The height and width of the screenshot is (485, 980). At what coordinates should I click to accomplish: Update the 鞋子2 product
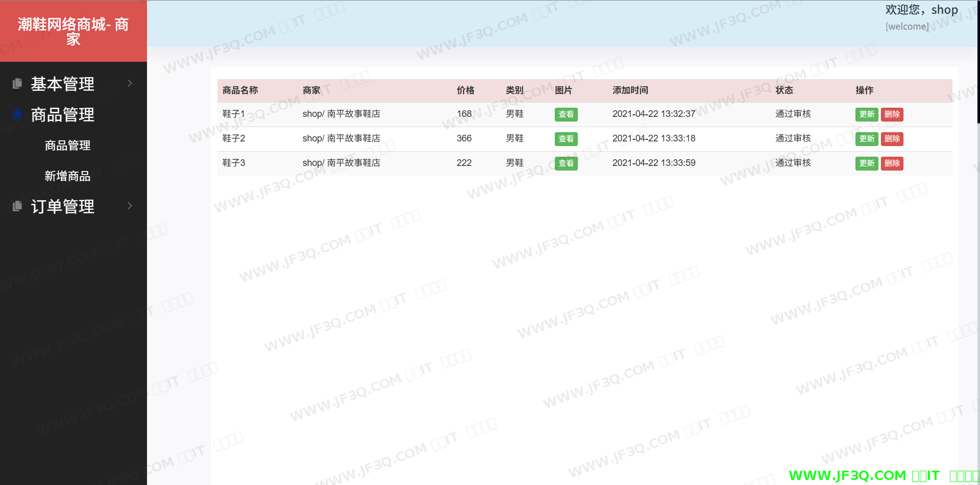866,139
